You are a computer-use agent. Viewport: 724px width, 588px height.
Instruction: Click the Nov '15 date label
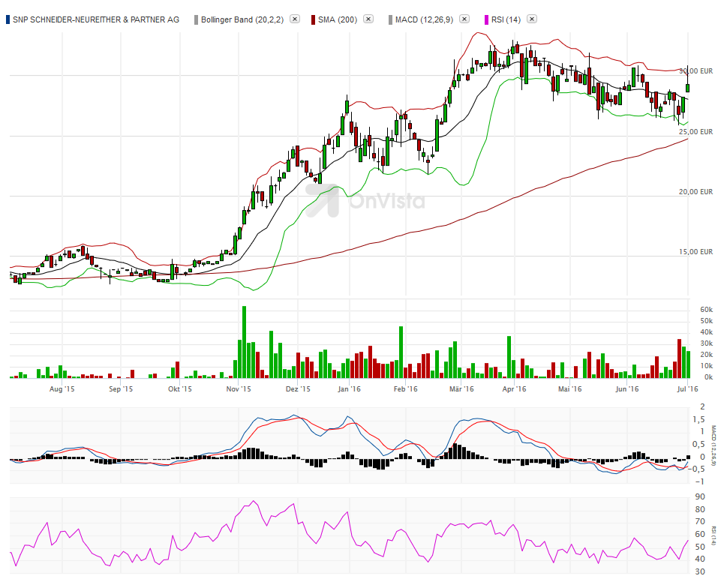[239, 389]
